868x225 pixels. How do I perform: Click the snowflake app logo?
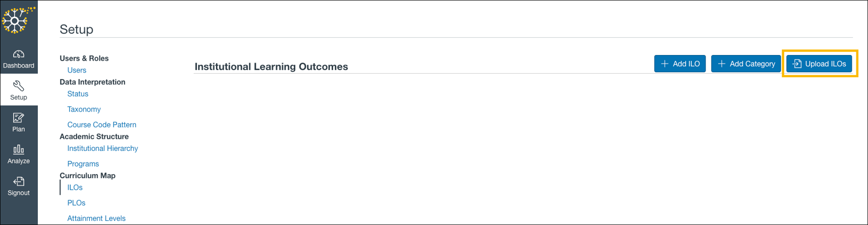click(x=17, y=20)
